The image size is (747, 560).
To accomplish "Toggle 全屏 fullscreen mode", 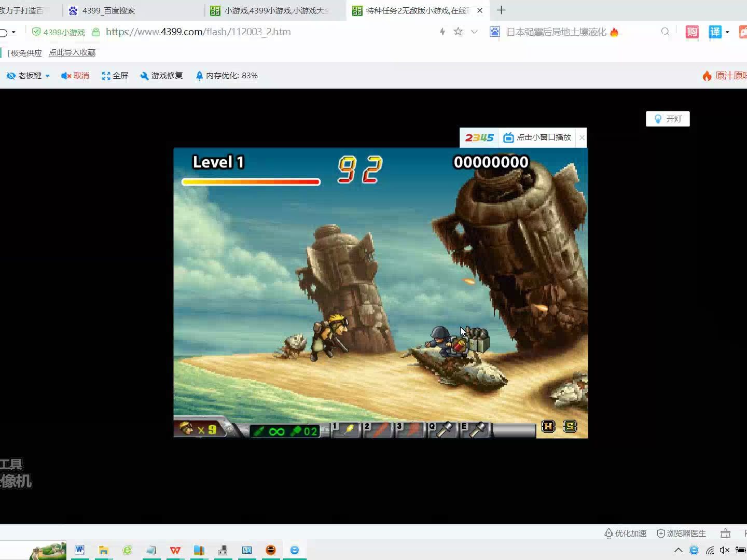I will (x=115, y=76).
